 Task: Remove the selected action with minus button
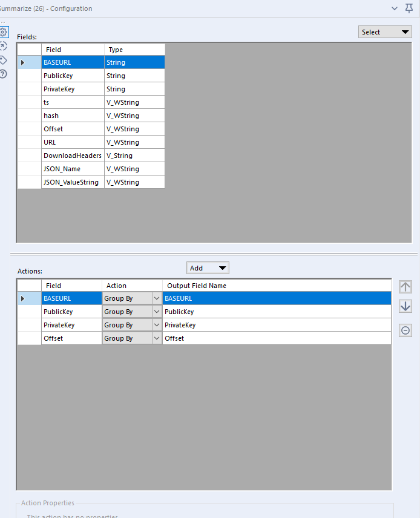click(405, 330)
